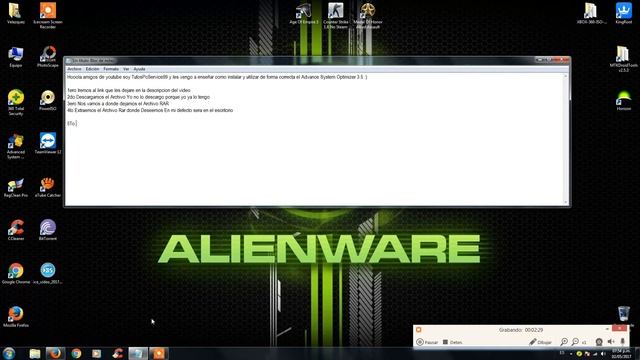Launch TeamViewer 12 desktop shortcut
The image size is (640, 360).
(x=48, y=143)
